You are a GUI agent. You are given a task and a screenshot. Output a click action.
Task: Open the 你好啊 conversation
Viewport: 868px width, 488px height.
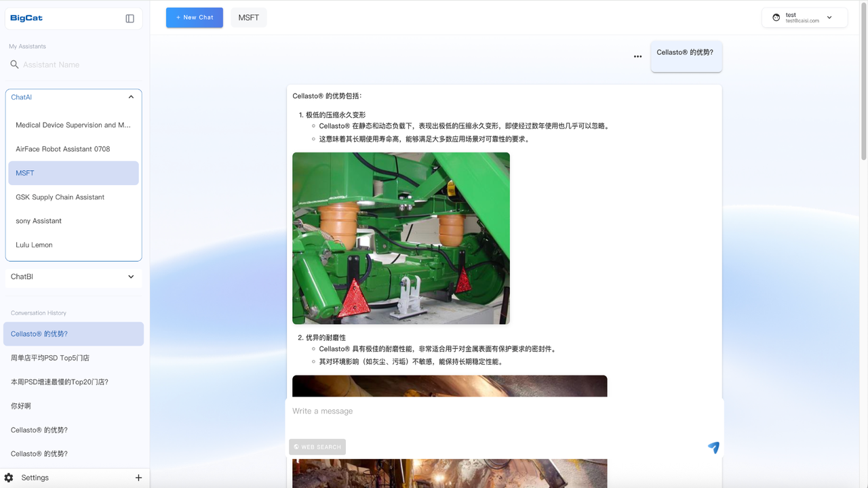point(73,406)
